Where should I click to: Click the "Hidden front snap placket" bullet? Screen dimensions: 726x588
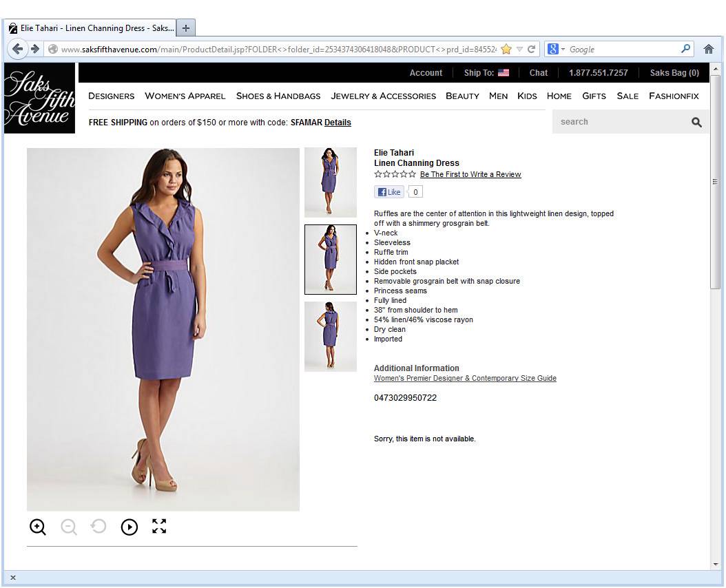click(416, 262)
